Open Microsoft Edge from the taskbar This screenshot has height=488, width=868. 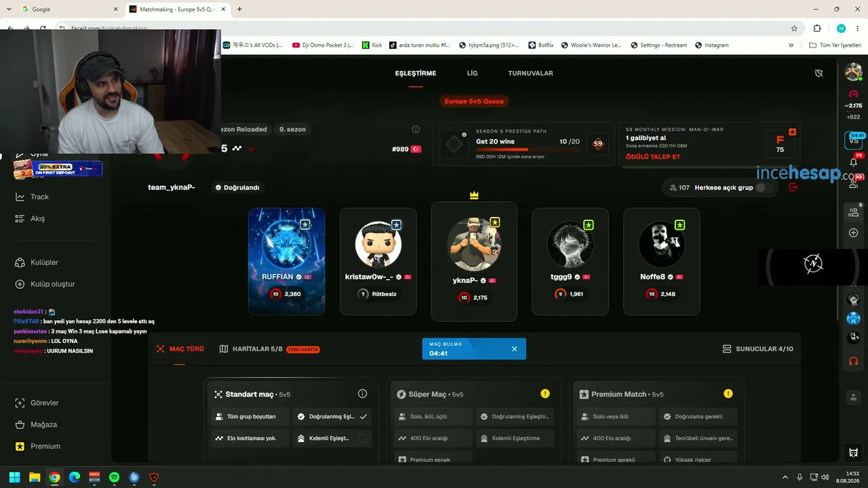pos(75,477)
